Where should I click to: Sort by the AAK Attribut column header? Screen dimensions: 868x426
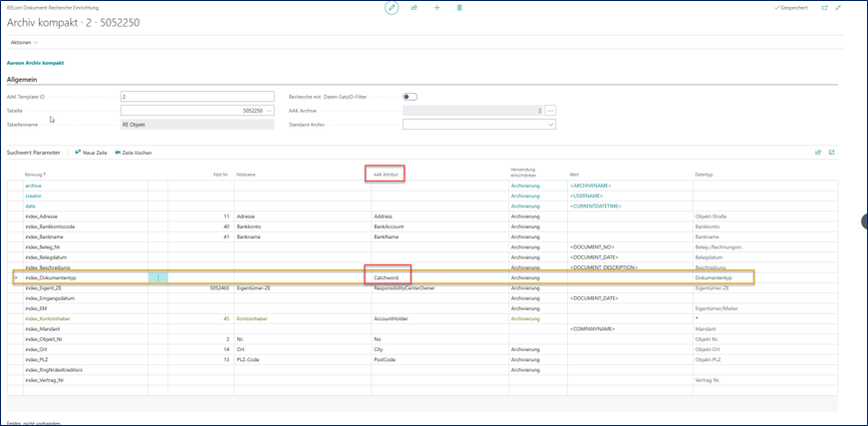[387, 175]
